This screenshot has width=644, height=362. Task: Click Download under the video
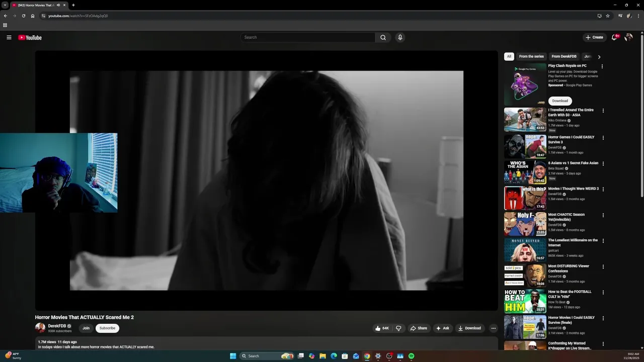[469, 328]
